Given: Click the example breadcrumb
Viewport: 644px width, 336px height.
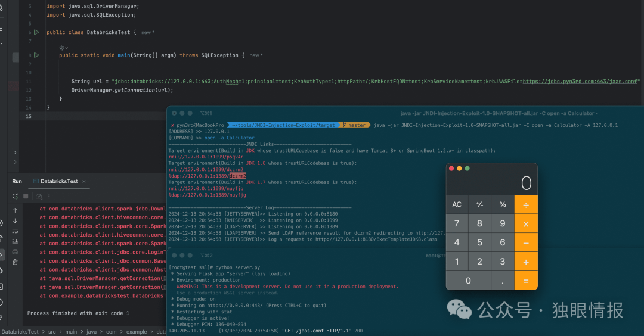Looking at the screenshot, I should [137, 332].
